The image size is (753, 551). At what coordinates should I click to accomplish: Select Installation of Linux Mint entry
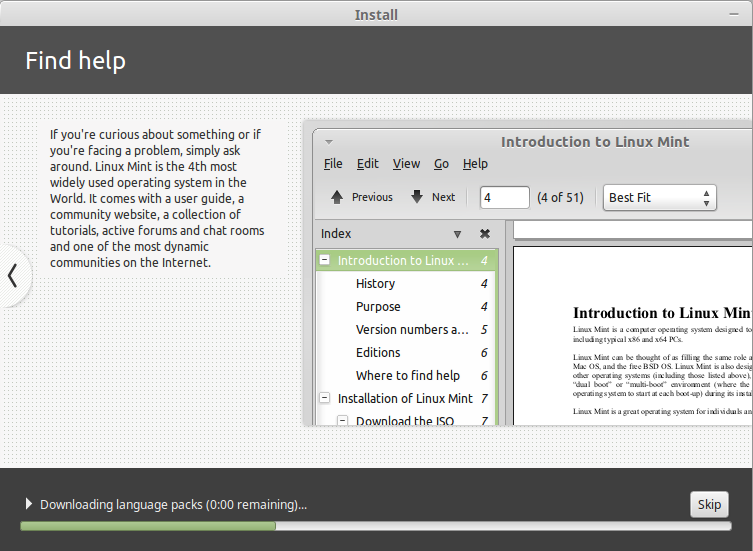[405, 399]
